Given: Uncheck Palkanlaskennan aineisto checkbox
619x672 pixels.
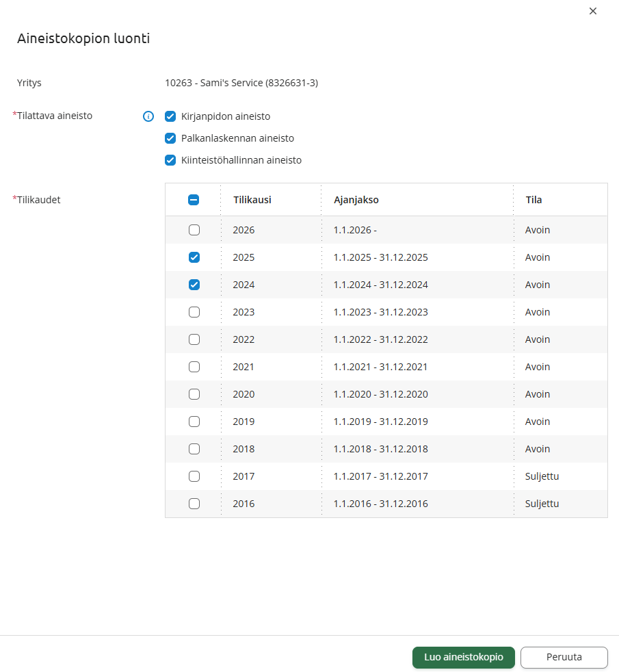Looking at the screenshot, I should [170, 138].
